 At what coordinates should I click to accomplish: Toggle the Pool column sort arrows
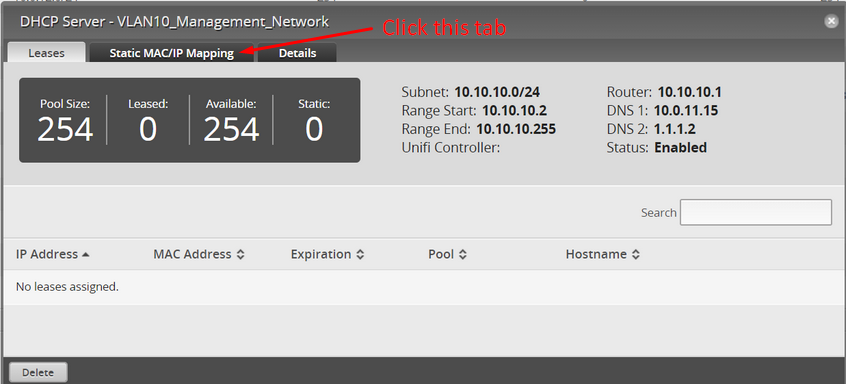(x=462, y=255)
